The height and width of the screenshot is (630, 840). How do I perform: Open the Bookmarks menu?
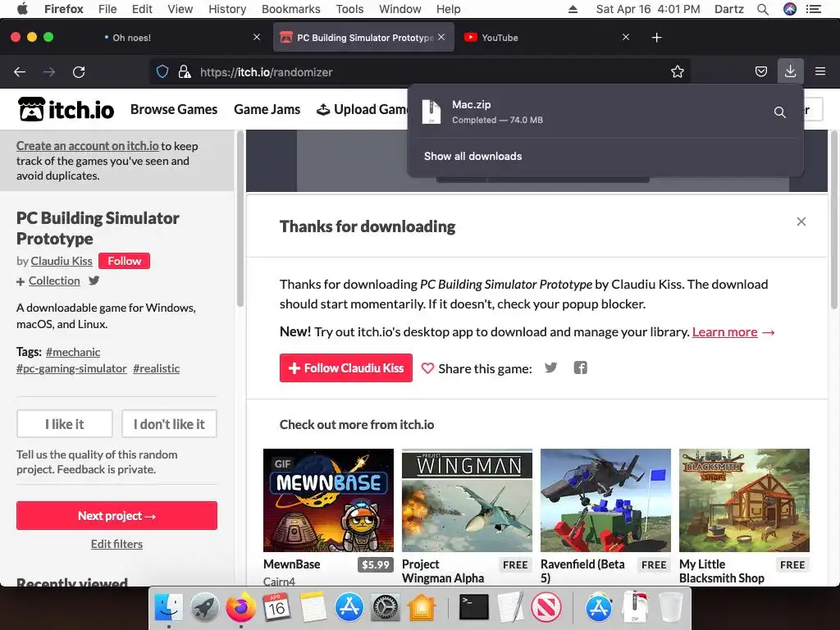(291, 9)
